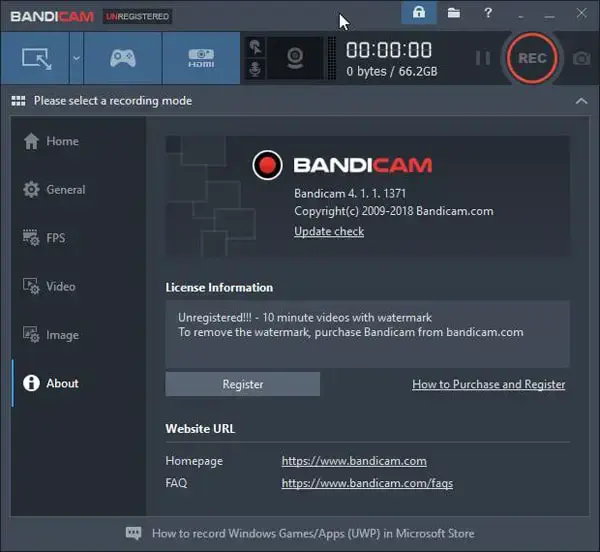This screenshot has width=600, height=552.
Task: Click the Update check link
Action: click(x=329, y=231)
